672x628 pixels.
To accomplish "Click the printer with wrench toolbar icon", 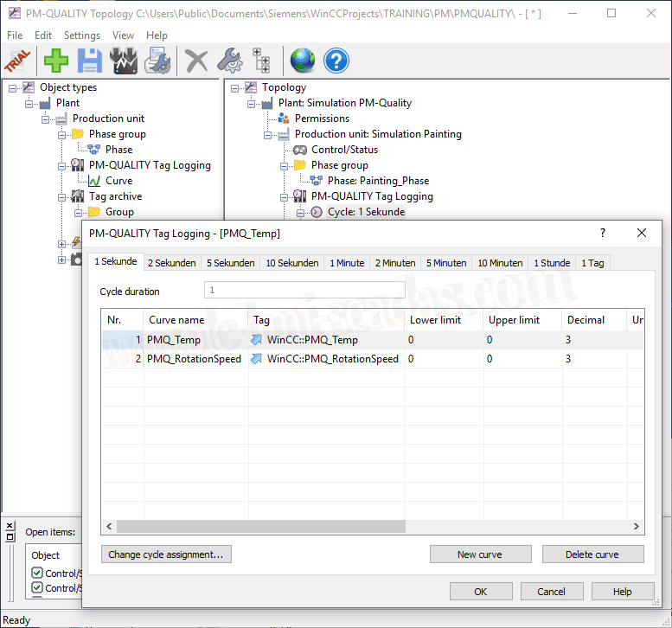I will [x=157, y=61].
